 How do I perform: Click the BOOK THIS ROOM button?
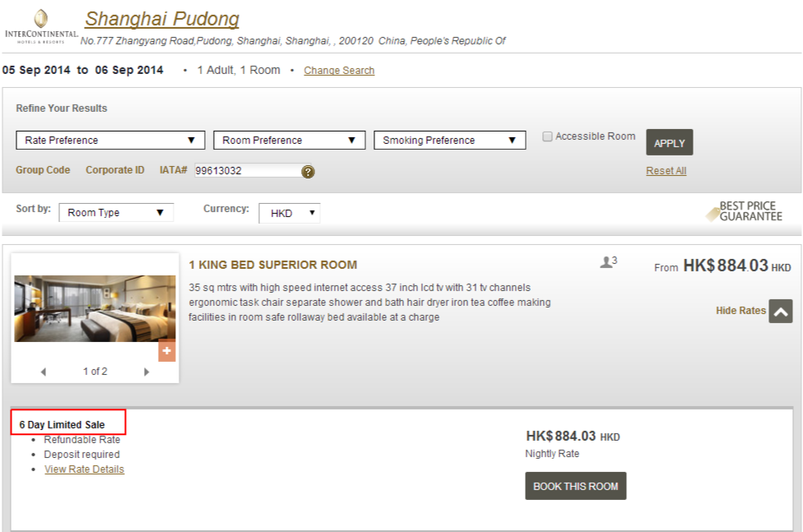(x=575, y=486)
